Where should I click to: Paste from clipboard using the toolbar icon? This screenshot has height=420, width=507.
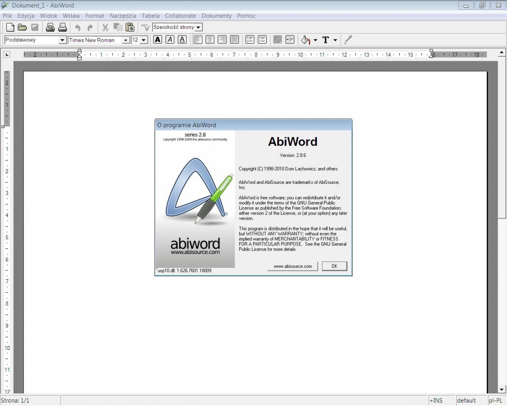(x=130, y=27)
